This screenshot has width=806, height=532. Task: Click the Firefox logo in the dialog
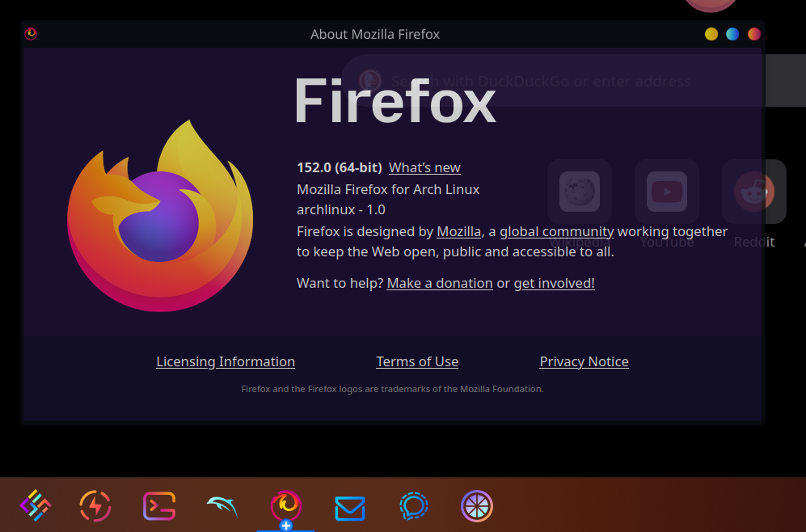160,216
